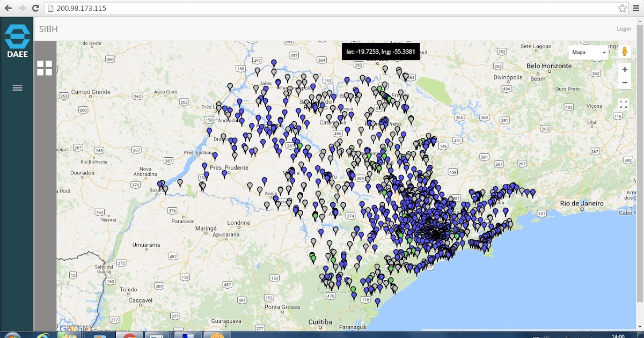Select a green marker near Presidente Prudente
644x338 pixels.
(x=299, y=145)
